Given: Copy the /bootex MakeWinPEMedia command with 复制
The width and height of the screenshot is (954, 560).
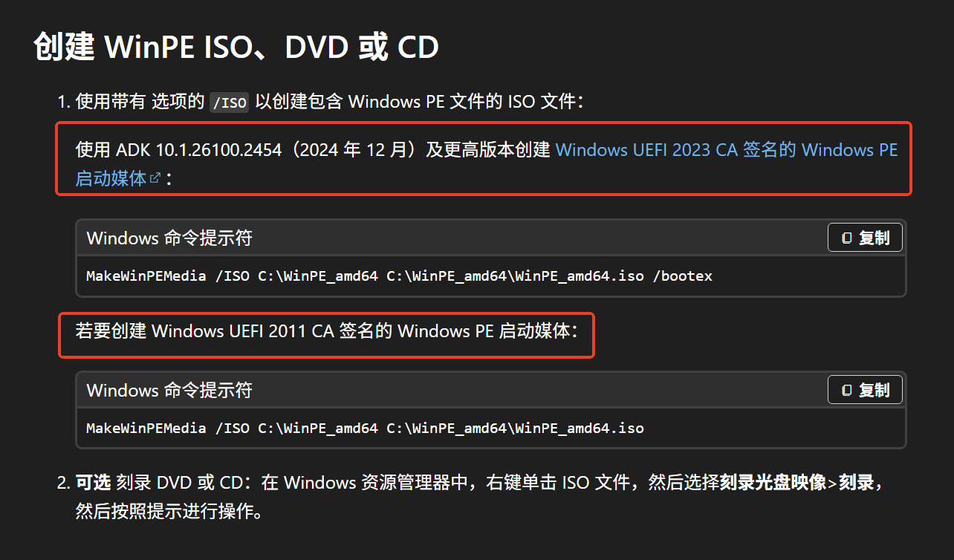Looking at the screenshot, I should click(866, 238).
